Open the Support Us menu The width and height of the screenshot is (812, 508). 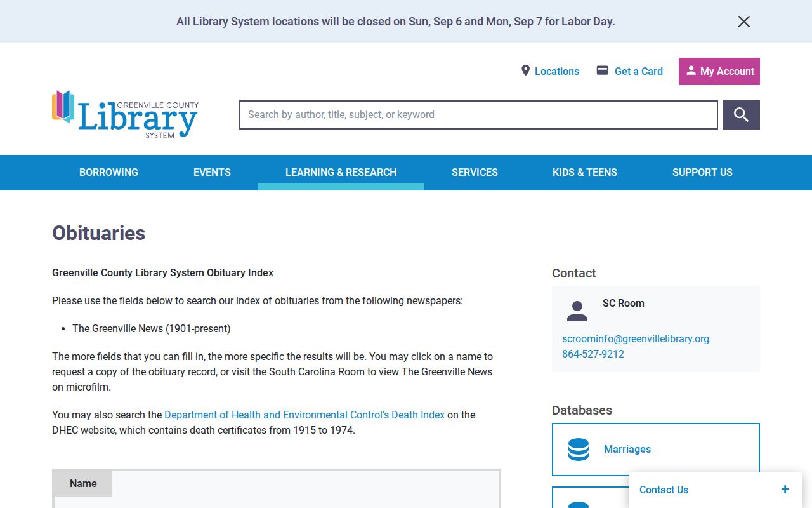tap(702, 173)
